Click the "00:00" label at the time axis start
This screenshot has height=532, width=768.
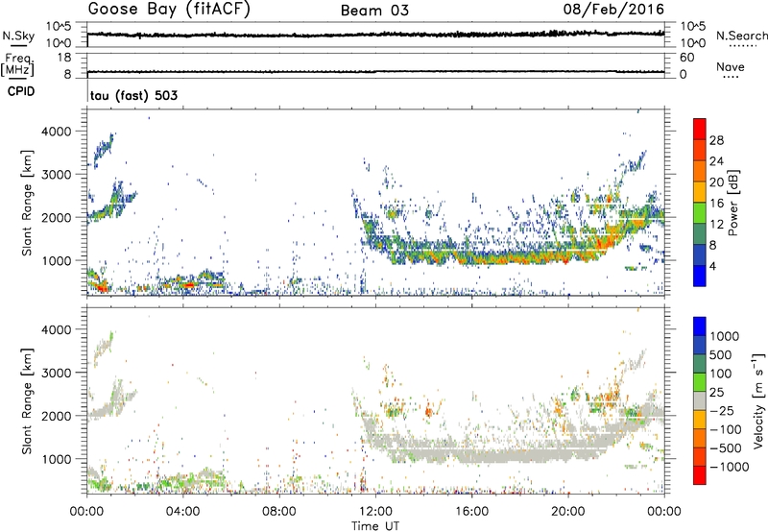pyautogui.click(x=86, y=511)
